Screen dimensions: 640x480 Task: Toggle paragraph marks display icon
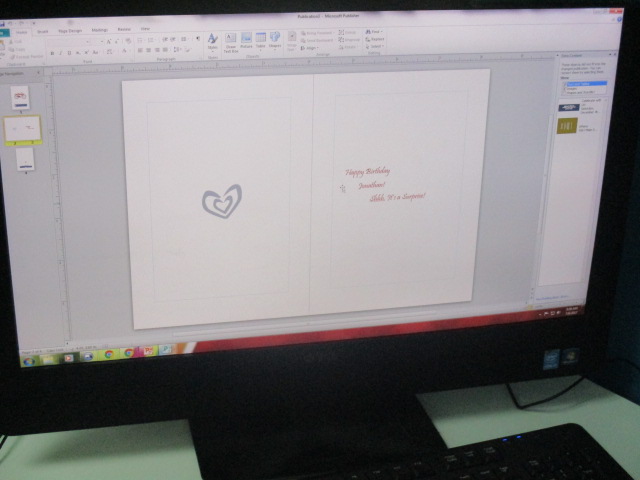(x=198, y=39)
